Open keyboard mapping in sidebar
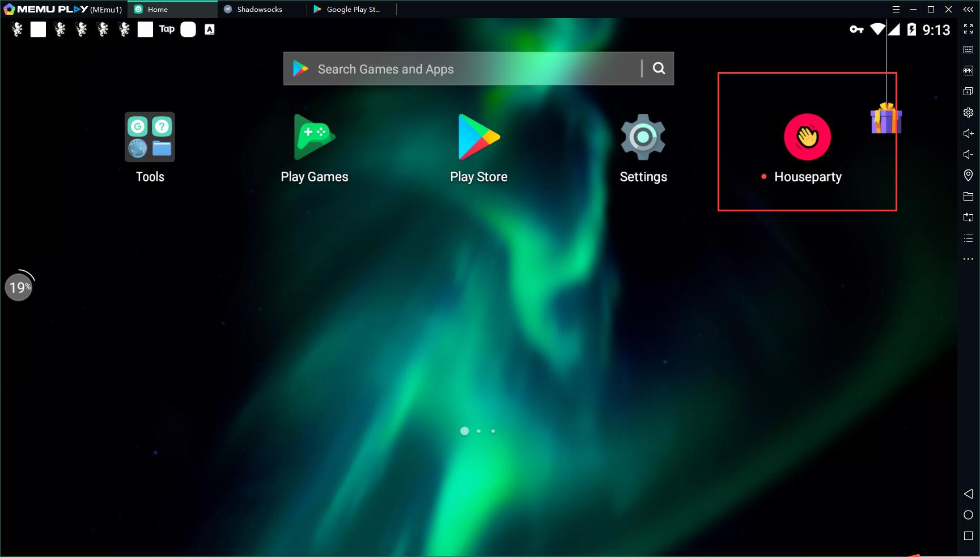Image resolution: width=980 pixels, height=557 pixels. tap(968, 50)
